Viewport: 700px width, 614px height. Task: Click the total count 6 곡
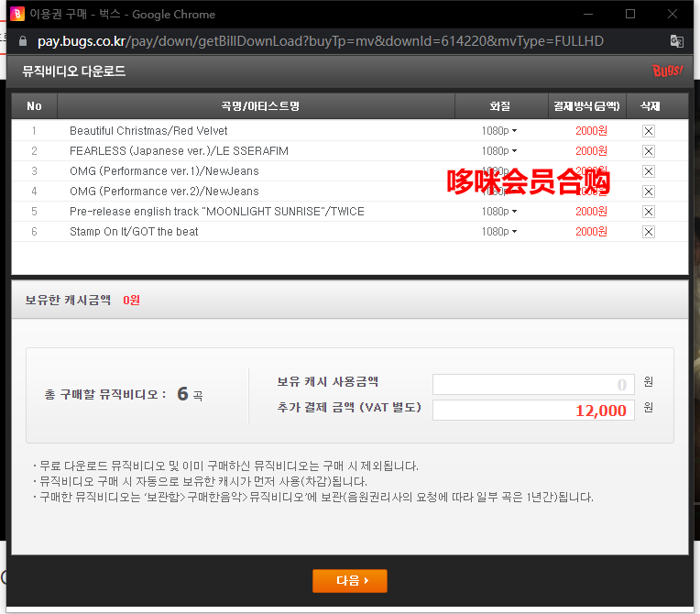coord(191,394)
